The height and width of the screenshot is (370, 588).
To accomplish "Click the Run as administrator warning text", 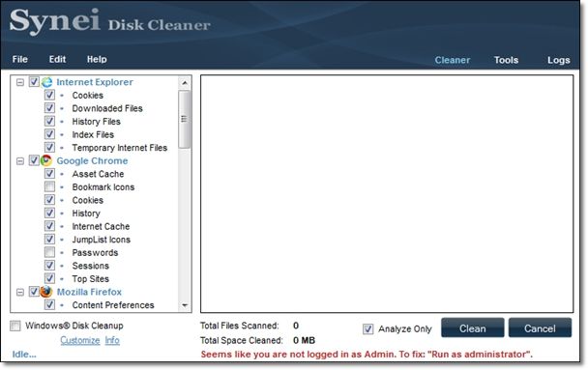I will [x=367, y=355].
